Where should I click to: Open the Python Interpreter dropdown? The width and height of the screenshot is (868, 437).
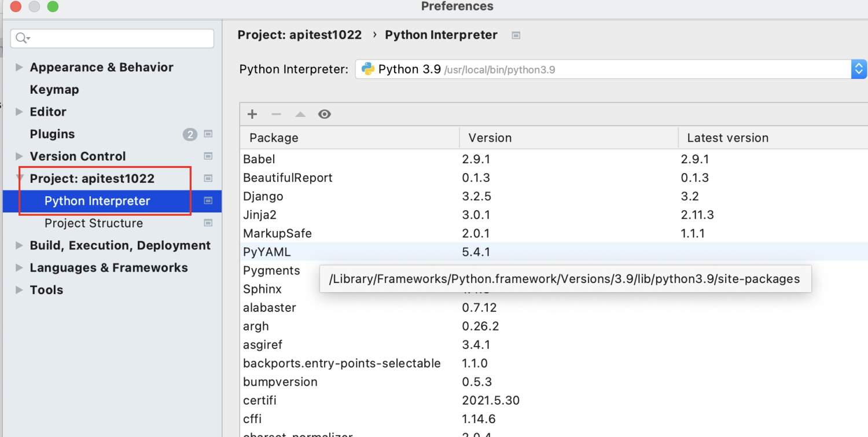tap(859, 69)
